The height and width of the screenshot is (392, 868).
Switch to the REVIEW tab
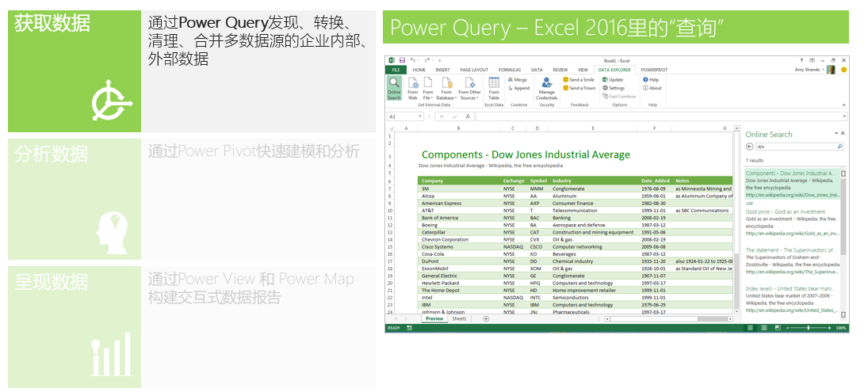560,70
